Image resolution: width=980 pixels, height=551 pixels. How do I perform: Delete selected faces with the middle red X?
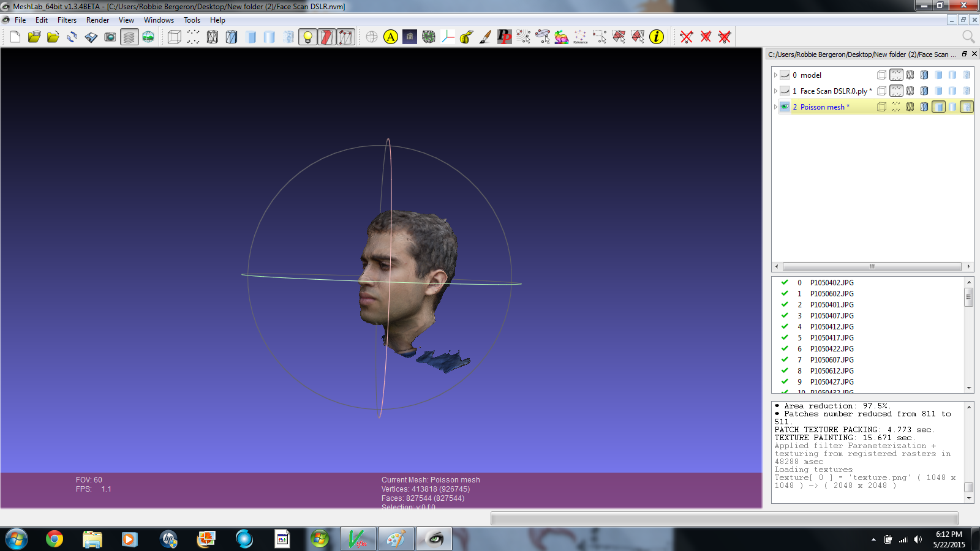coord(706,37)
